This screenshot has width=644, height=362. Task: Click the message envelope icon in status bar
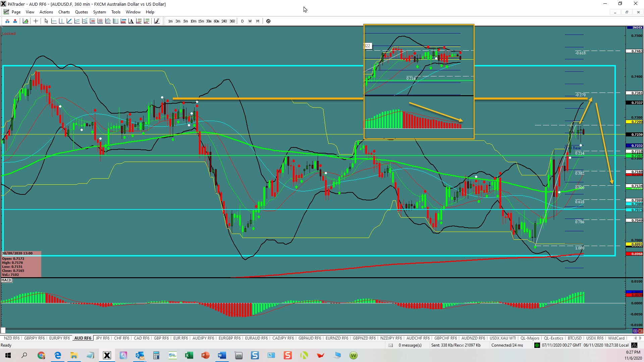coord(390,345)
